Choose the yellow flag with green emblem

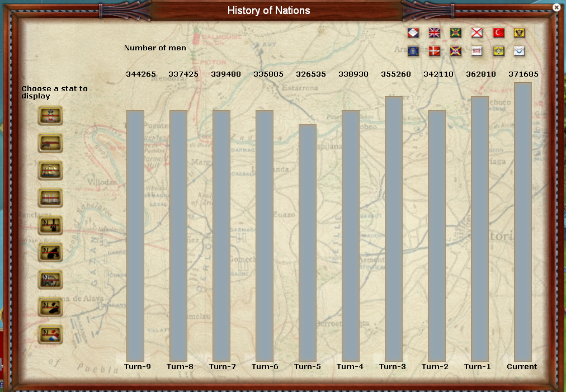498,51
